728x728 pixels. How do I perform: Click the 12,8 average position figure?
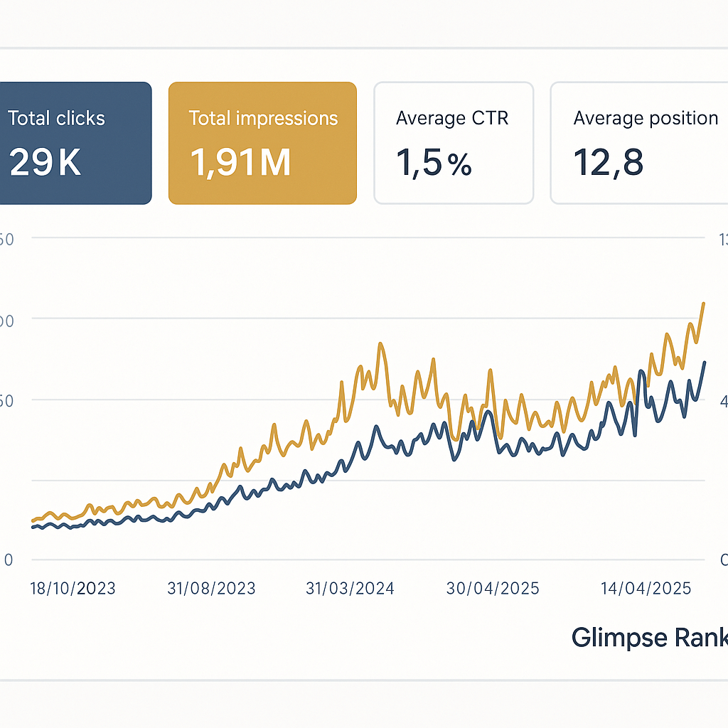609,163
